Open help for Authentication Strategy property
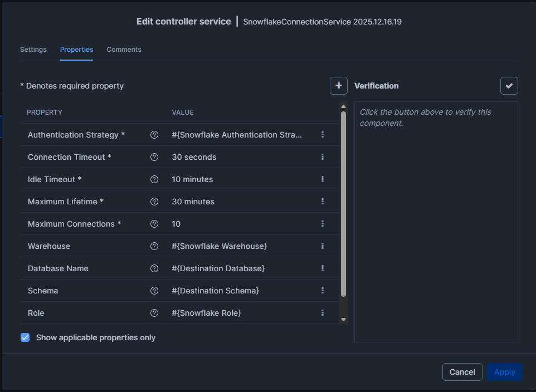Viewport: 536px width, 392px height. [154, 135]
